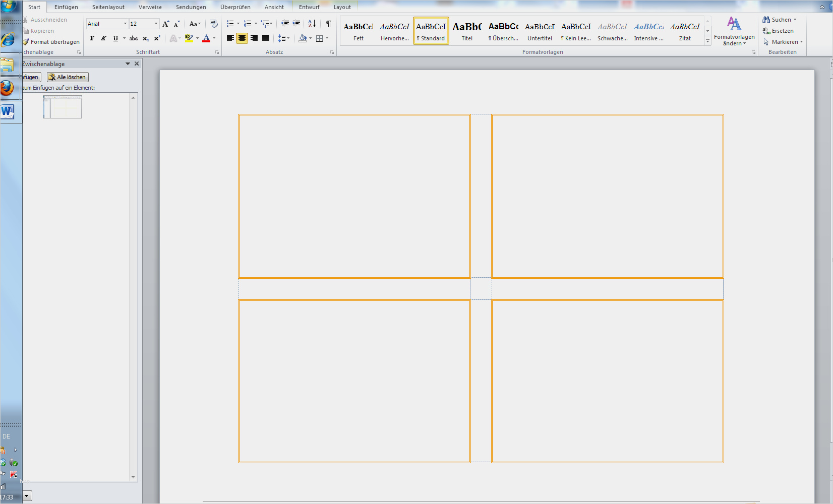Apply the Titel style
Screen dimensions: 833x504
point(467,31)
